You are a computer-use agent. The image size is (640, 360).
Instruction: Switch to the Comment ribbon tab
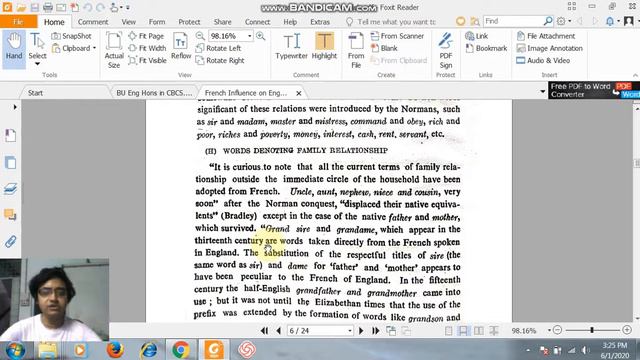[93, 22]
